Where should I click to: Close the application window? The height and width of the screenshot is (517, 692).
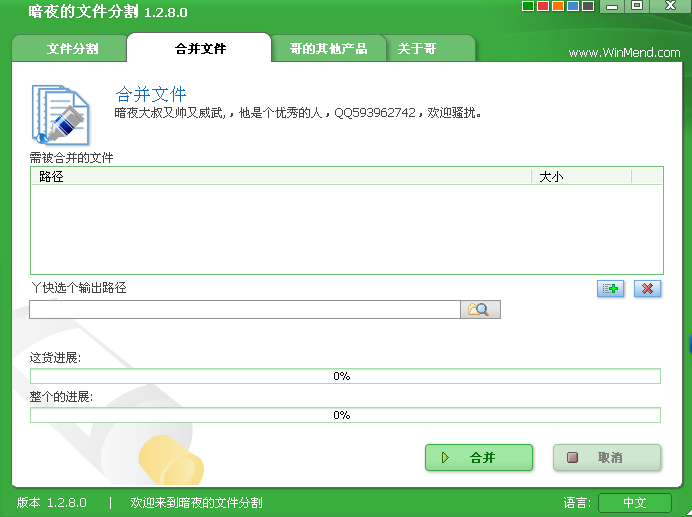[x=671, y=6]
